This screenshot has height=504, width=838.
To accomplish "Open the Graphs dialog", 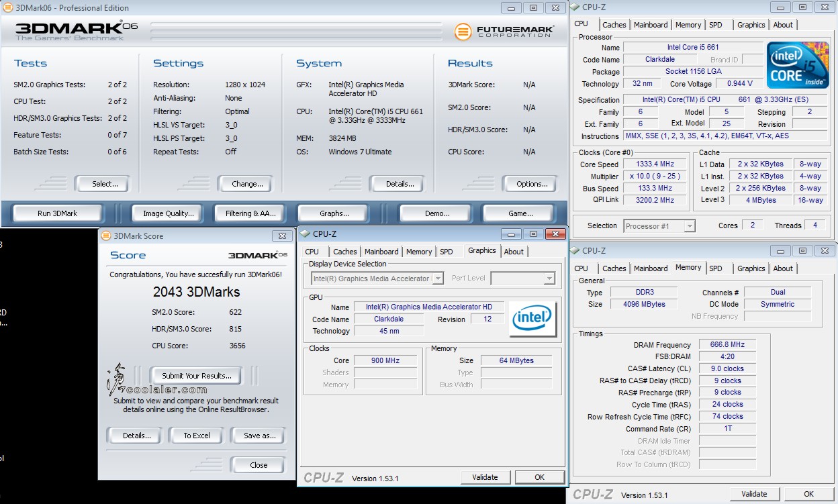I will [334, 213].
